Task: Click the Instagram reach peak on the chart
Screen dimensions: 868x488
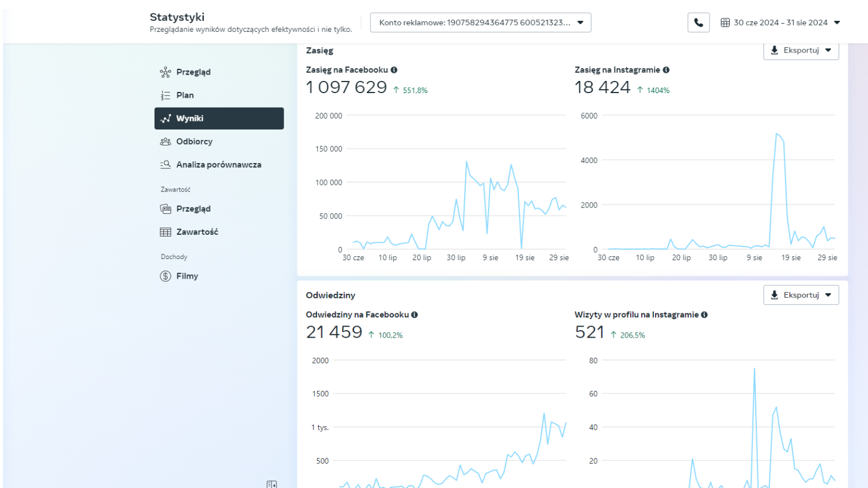Action: coord(777,134)
